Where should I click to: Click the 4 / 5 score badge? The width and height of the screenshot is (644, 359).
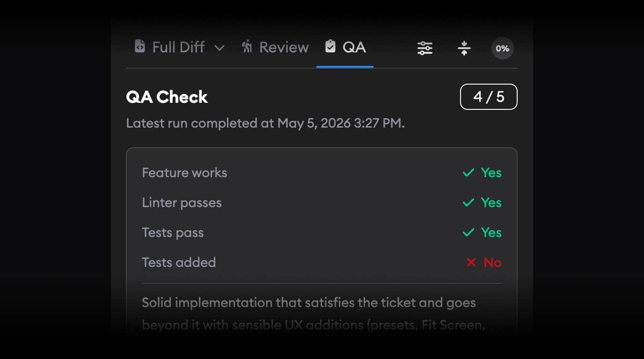pos(489,97)
